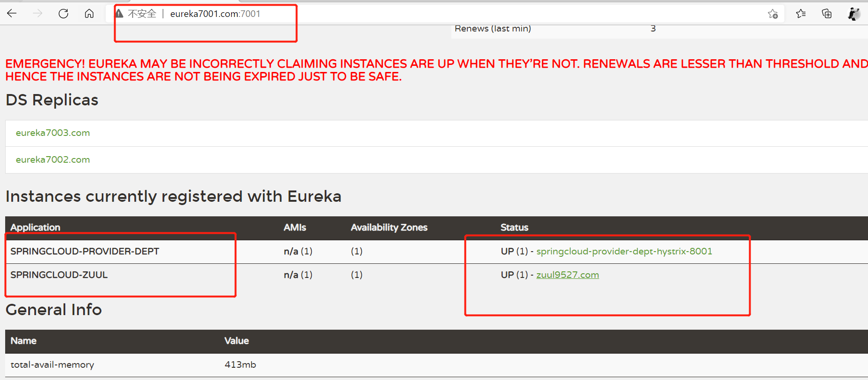Click the AMIs column header
This screenshot has height=380, width=868.
click(x=295, y=228)
